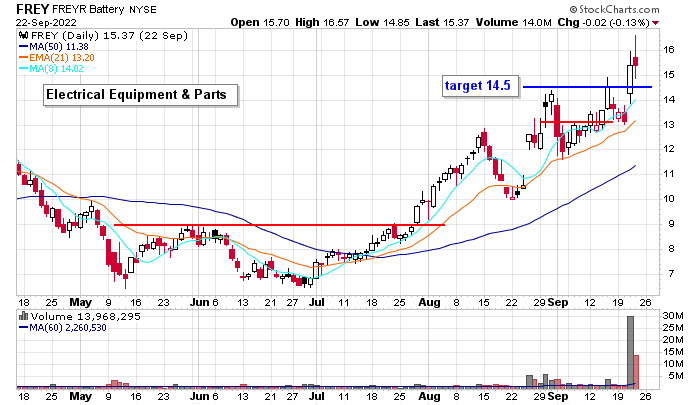The image size is (700, 405).
Task: Click the short red line near 13
Action: 576,121
